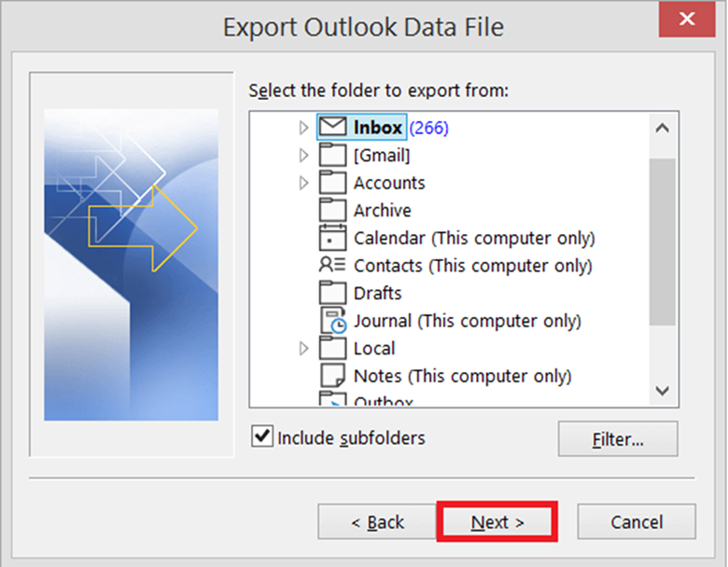This screenshot has width=728, height=567.
Task: Select the Contacts people icon
Action: 332,265
